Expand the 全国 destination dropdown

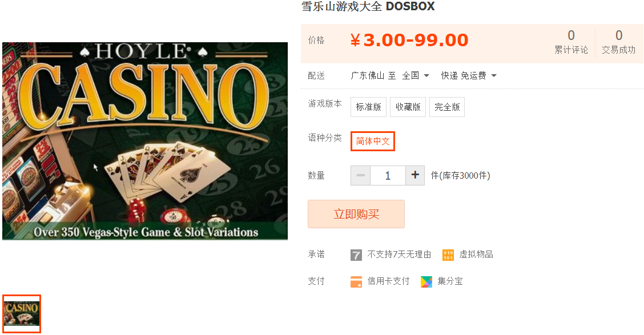[415, 75]
